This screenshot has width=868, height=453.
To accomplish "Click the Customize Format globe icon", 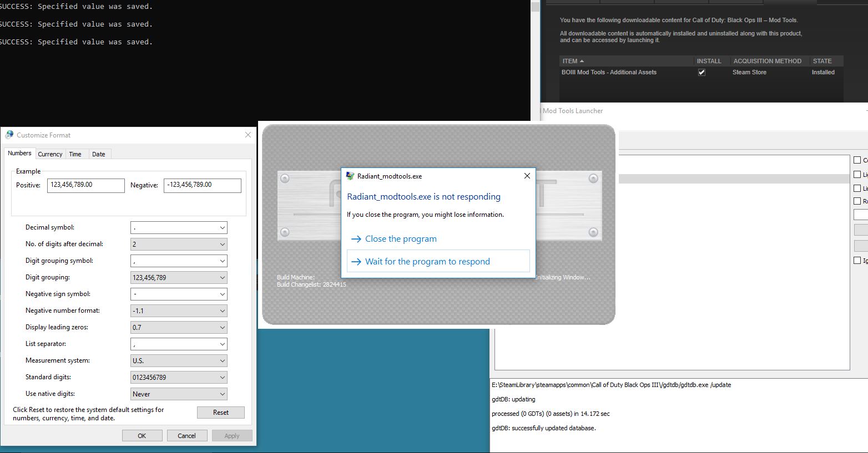I will 9,135.
